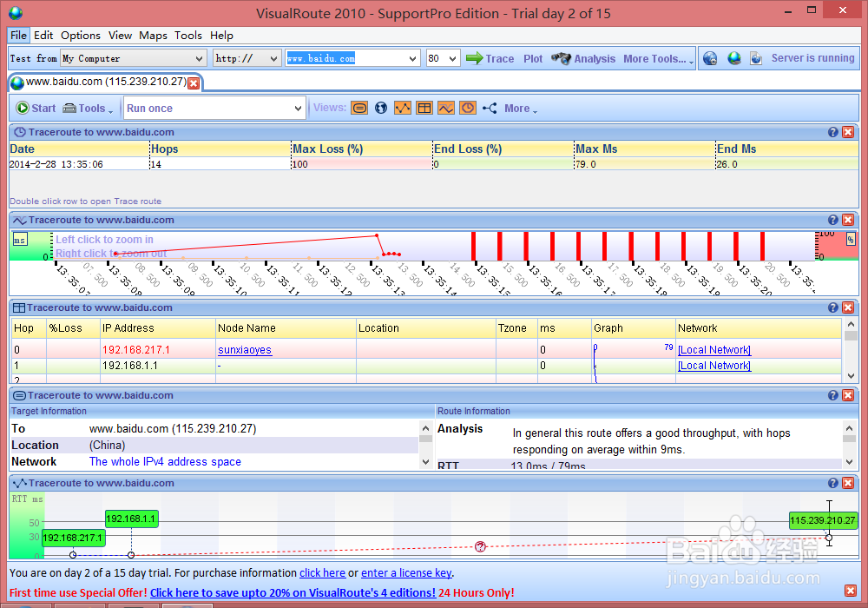
Task: Select the 2014-2-28 13:35:06 history row
Action: point(434,164)
